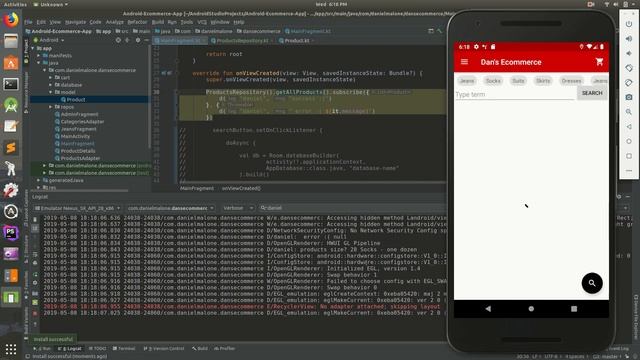640x360 pixels.
Task: Click the emulator volume down button
Action: [629, 53]
